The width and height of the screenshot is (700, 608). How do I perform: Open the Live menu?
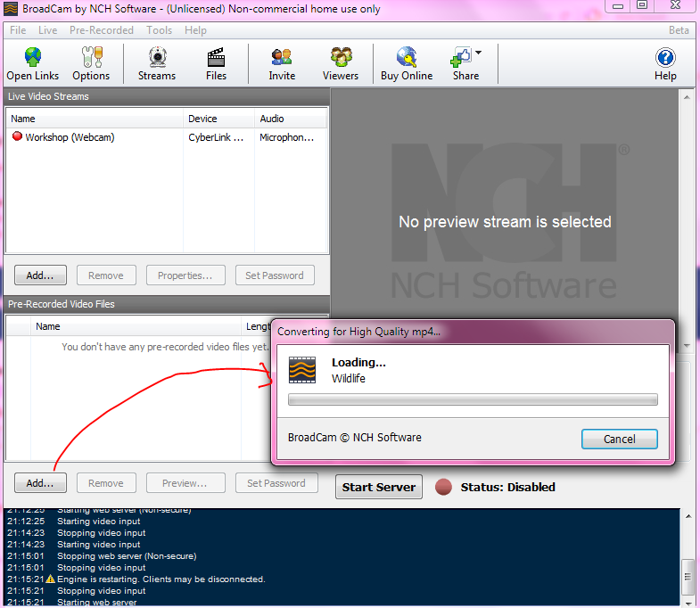click(48, 30)
